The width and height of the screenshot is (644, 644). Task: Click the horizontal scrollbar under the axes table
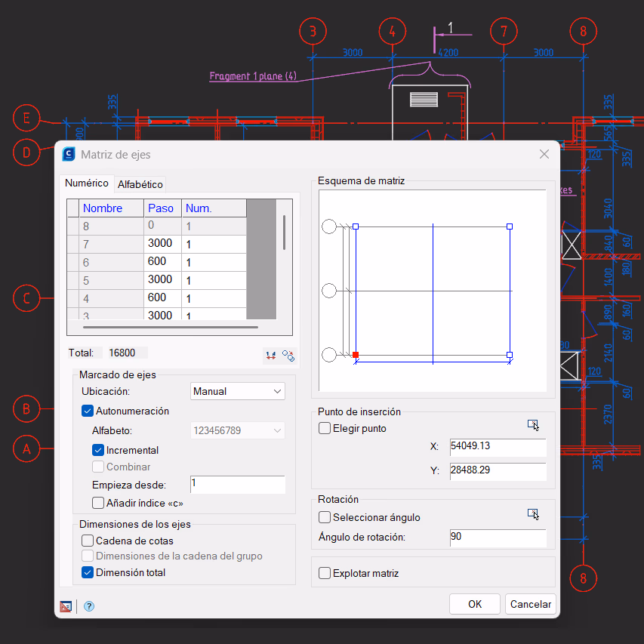coord(171,328)
